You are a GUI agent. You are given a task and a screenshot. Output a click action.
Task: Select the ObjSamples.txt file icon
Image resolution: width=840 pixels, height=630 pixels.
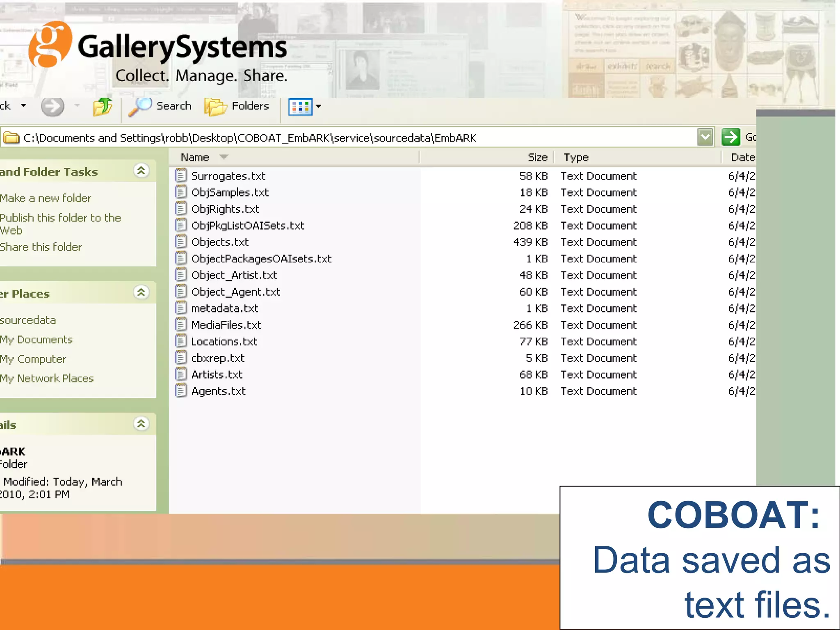pos(181,192)
